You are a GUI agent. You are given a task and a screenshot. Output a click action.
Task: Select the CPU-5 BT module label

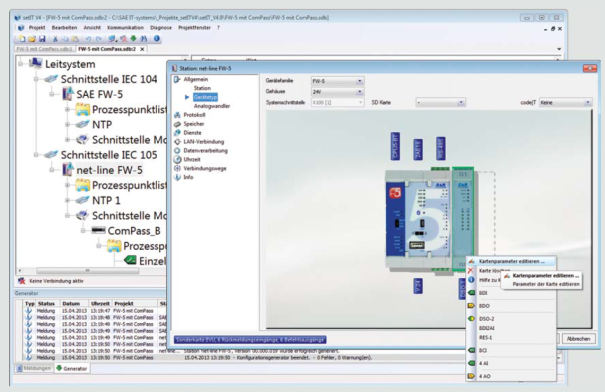click(x=395, y=146)
